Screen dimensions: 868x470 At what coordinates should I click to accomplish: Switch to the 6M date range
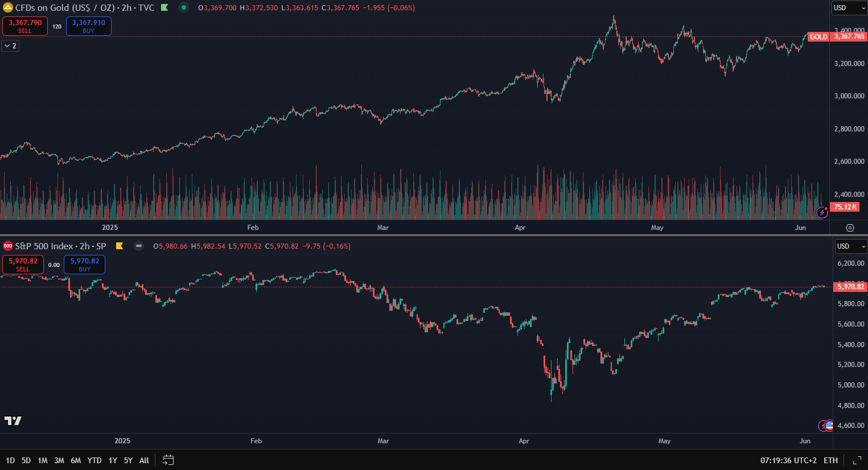pyautogui.click(x=76, y=460)
